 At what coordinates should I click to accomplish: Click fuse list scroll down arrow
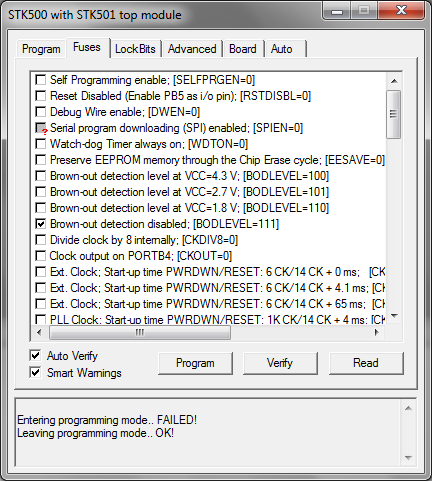click(x=394, y=316)
